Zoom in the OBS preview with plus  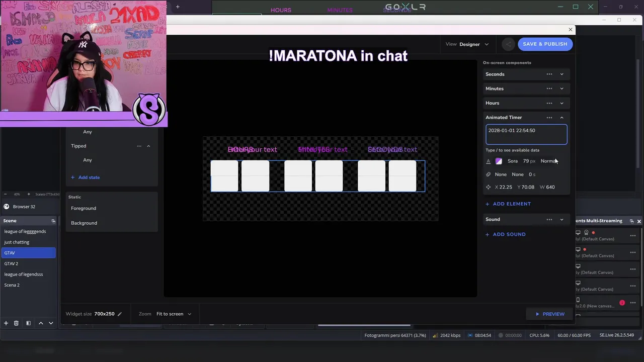point(29,194)
